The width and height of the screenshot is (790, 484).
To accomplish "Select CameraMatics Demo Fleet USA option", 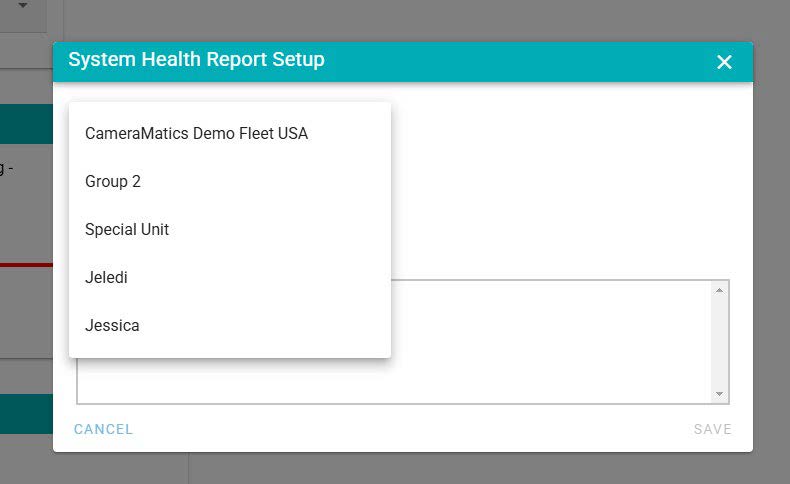I will point(196,133).
